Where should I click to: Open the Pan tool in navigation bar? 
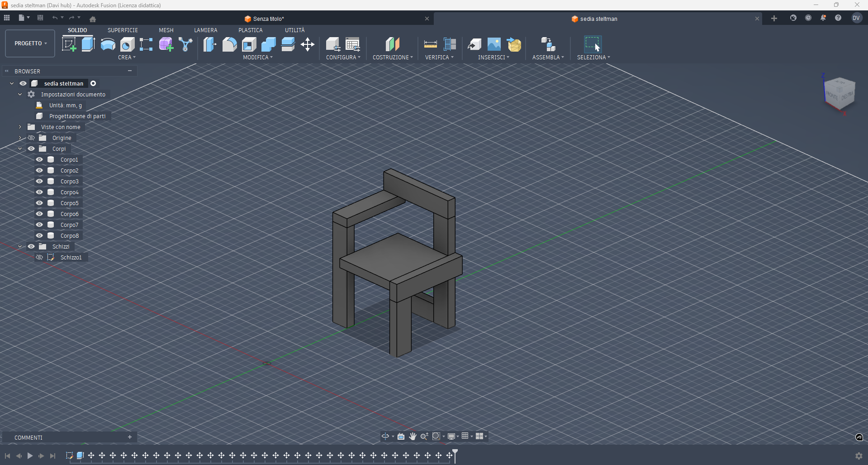point(412,436)
